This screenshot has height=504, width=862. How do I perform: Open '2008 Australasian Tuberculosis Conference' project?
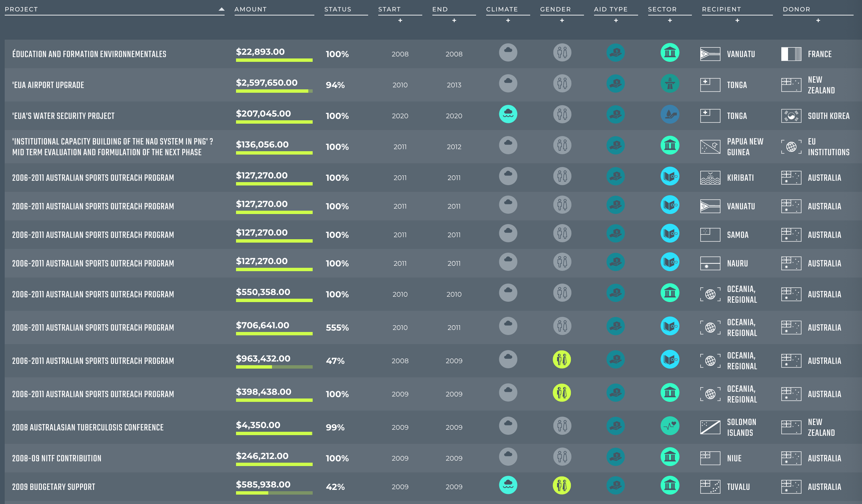(x=88, y=427)
